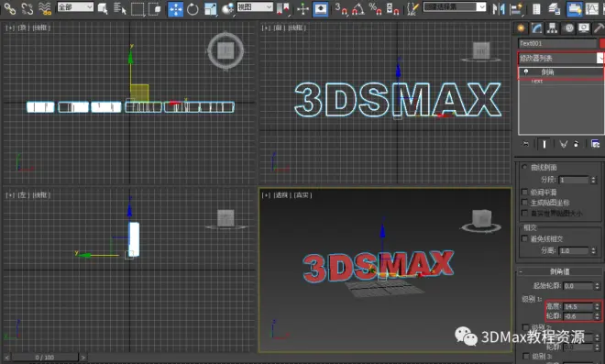The height and width of the screenshot is (364, 605).
Task: Click the 起始轮廓 value field
Action: click(577, 286)
